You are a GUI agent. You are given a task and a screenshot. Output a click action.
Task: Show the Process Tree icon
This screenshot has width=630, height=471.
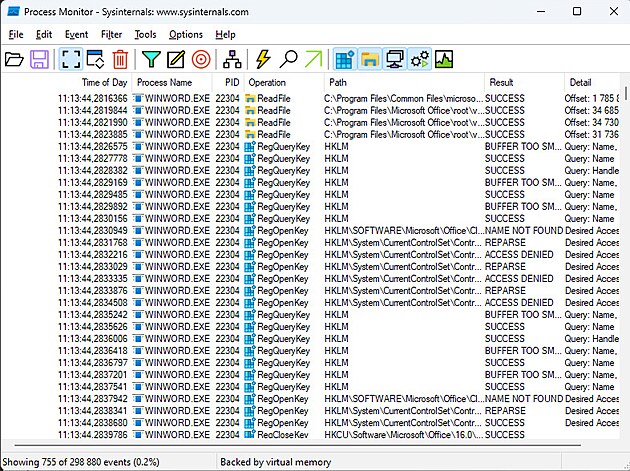coord(232,59)
